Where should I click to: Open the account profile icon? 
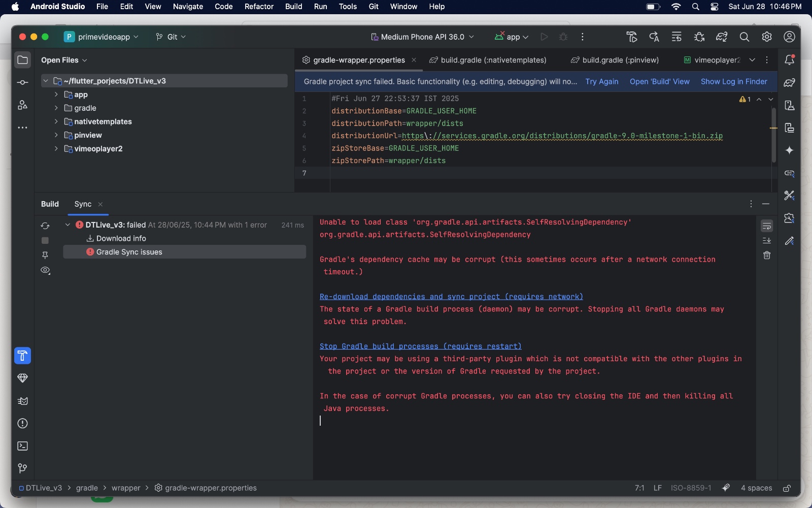(x=789, y=37)
